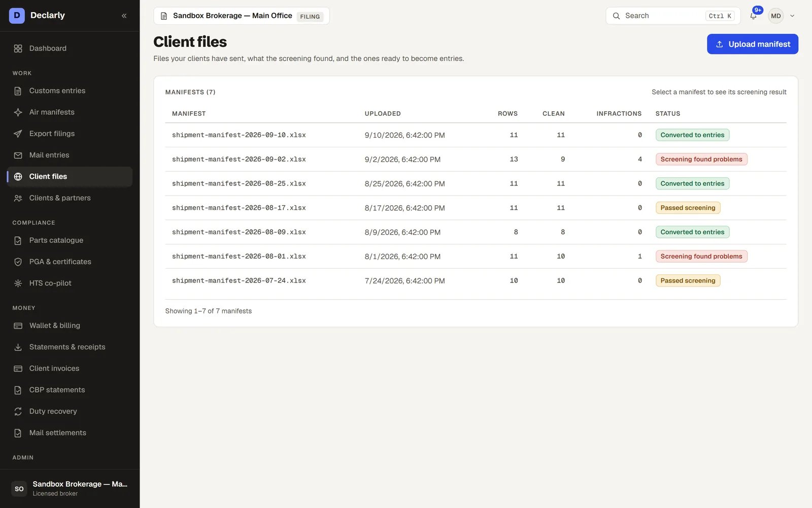Select shipment-manifest-2026-08-25.xlsx row
Image resolution: width=812 pixels, height=508 pixels.
click(x=476, y=183)
